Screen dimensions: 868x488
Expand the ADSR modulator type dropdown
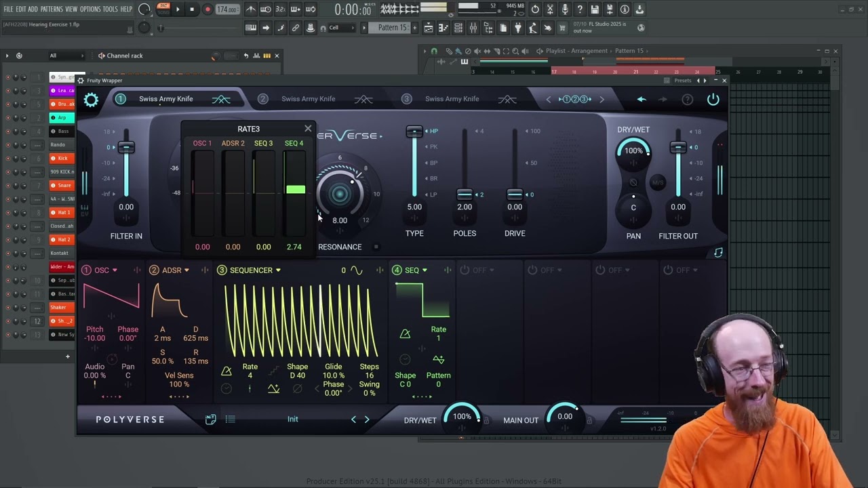click(186, 270)
